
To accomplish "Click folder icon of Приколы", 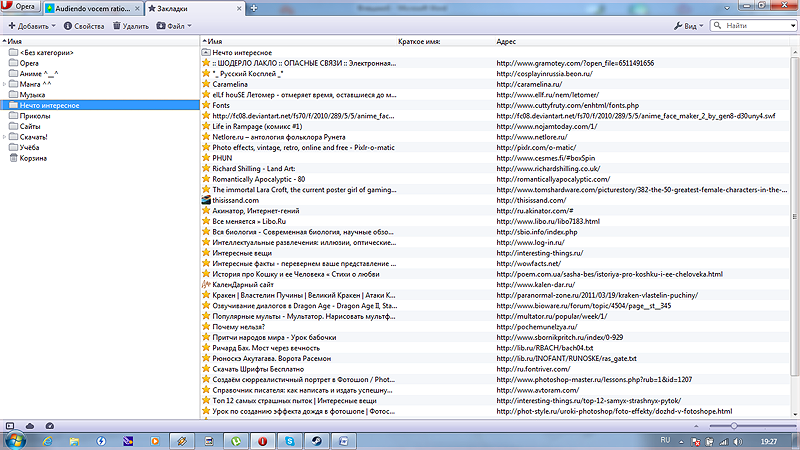I will [x=13, y=116].
